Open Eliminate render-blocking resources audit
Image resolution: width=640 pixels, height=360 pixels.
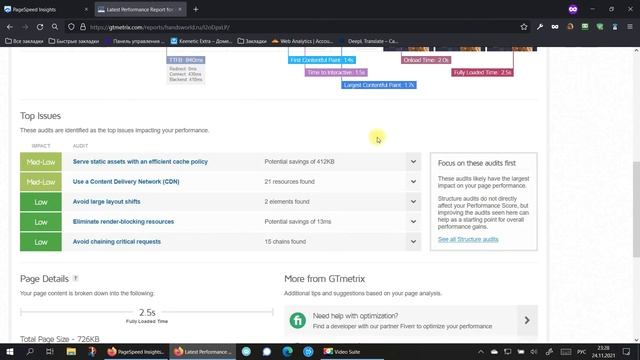pyautogui.click(x=123, y=222)
